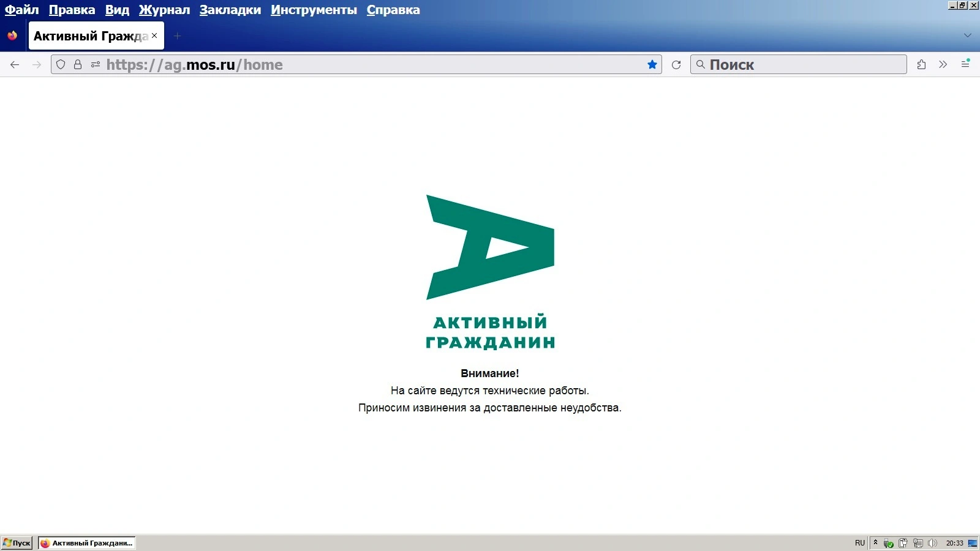Open the Правка menu
The image size is (980, 551).
(x=72, y=10)
